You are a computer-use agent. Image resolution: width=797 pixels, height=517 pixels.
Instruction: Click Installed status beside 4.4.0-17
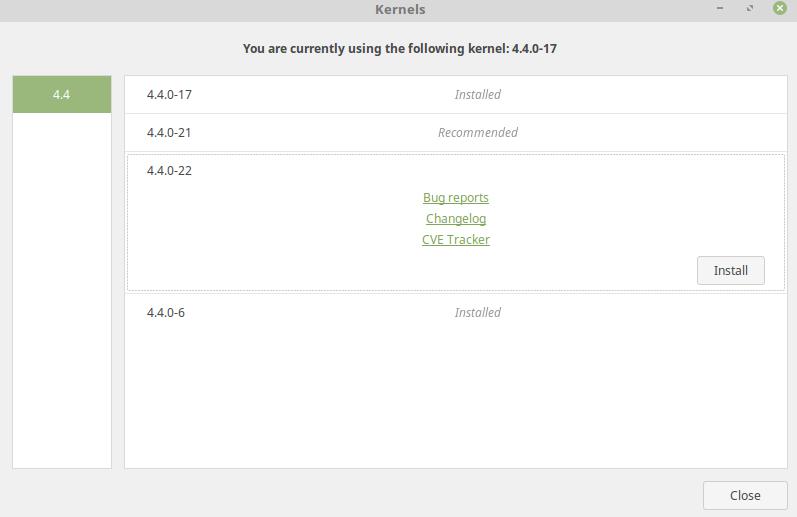pyautogui.click(x=478, y=95)
